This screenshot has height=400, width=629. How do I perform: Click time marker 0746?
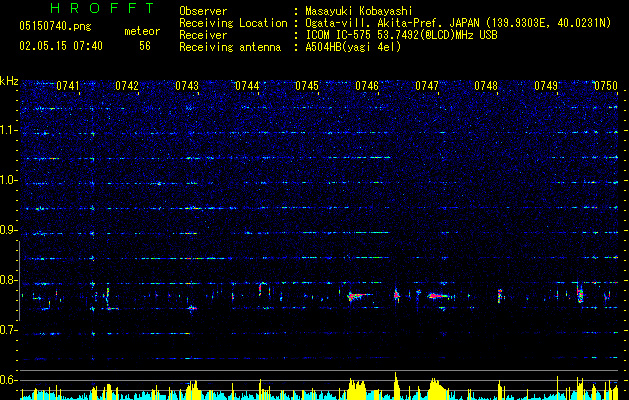coord(367,86)
